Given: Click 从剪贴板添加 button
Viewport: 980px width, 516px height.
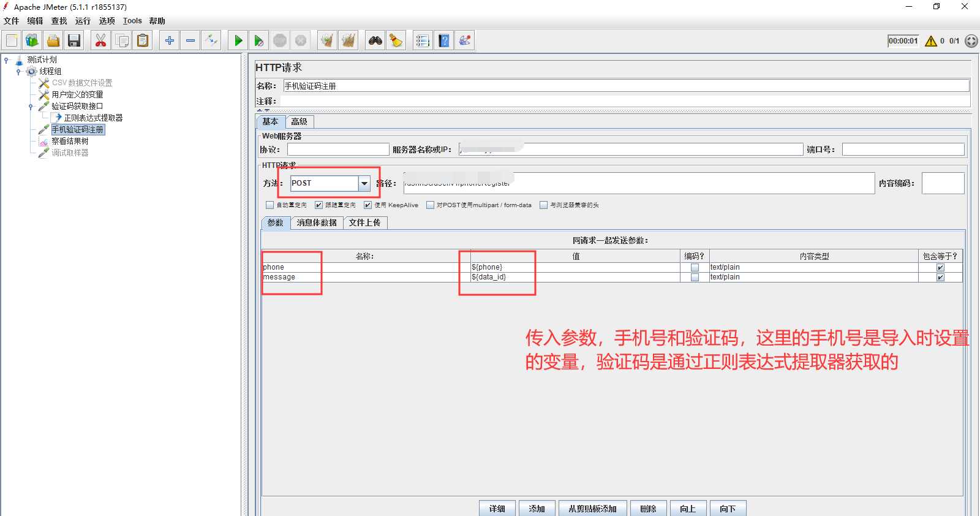Looking at the screenshot, I should pyautogui.click(x=593, y=509).
